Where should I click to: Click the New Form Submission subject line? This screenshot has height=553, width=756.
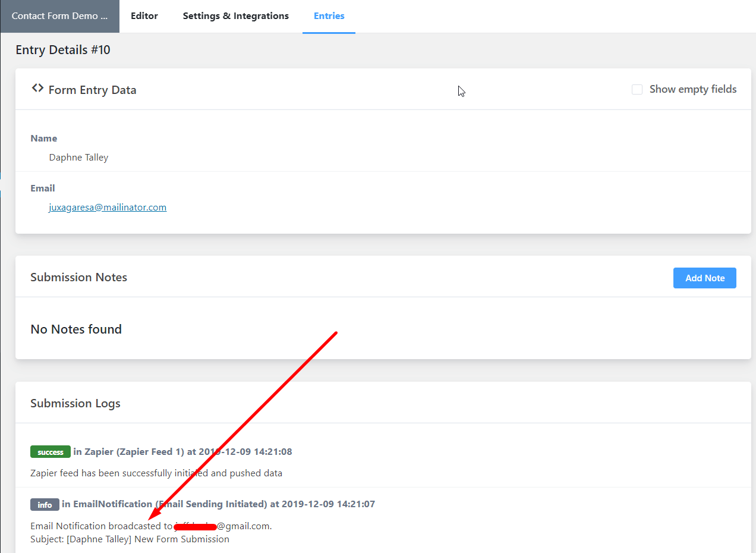130,539
